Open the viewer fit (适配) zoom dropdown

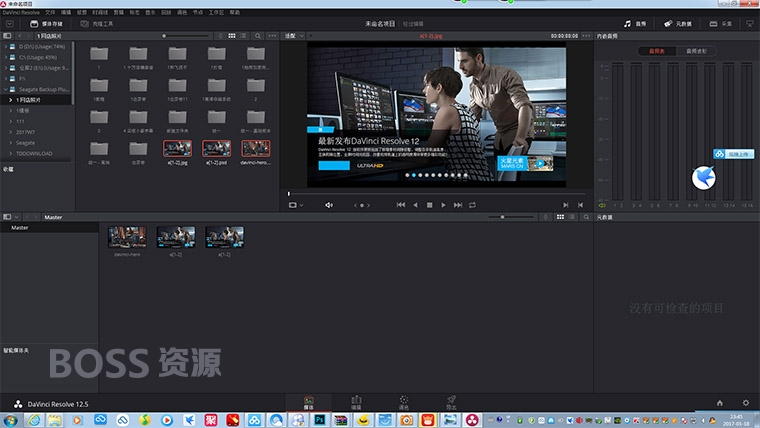(x=294, y=36)
